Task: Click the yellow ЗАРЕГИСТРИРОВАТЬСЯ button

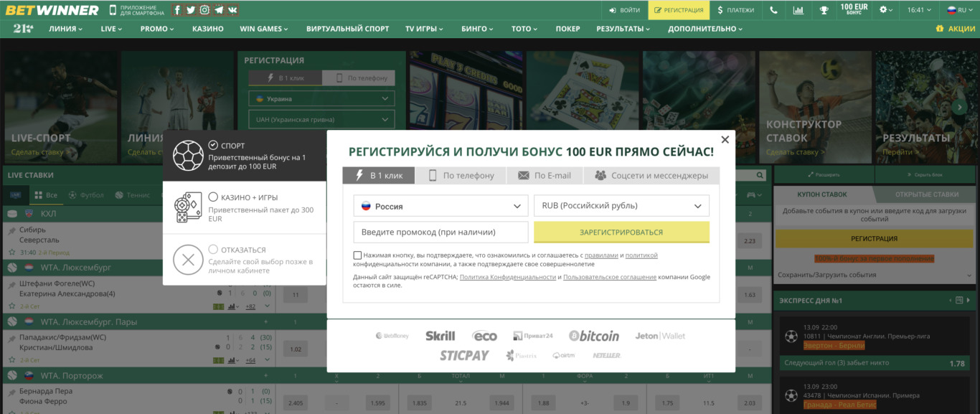Action: [x=621, y=232]
